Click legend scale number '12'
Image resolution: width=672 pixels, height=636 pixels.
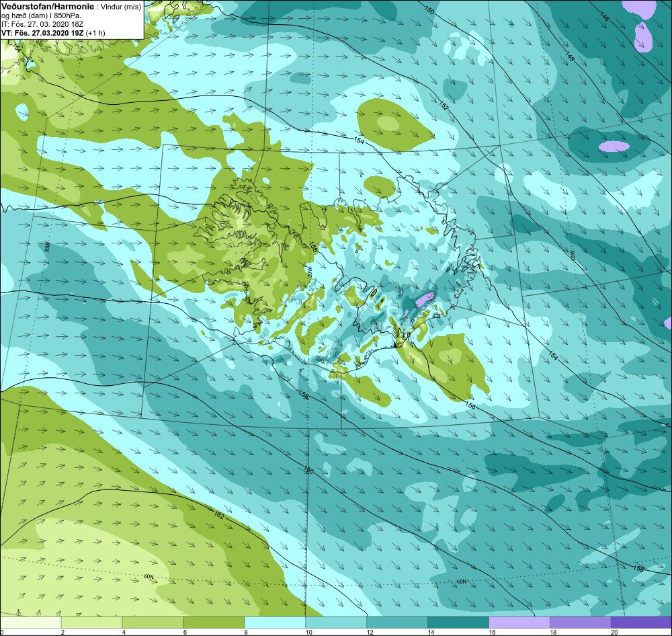tap(370, 632)
